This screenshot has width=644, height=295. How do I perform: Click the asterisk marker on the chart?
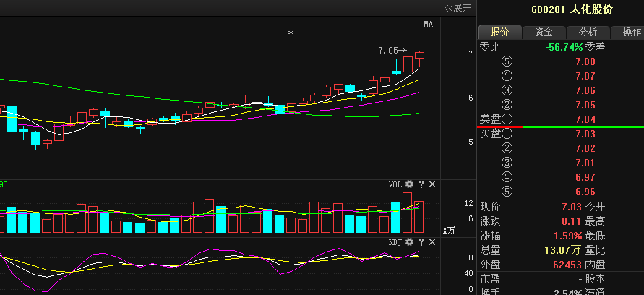[291, 33]
